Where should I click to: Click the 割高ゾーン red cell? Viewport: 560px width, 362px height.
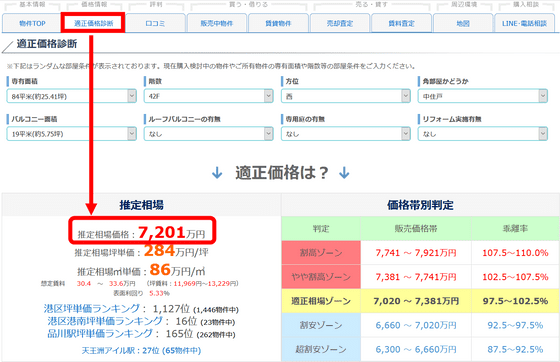point(321,253)
